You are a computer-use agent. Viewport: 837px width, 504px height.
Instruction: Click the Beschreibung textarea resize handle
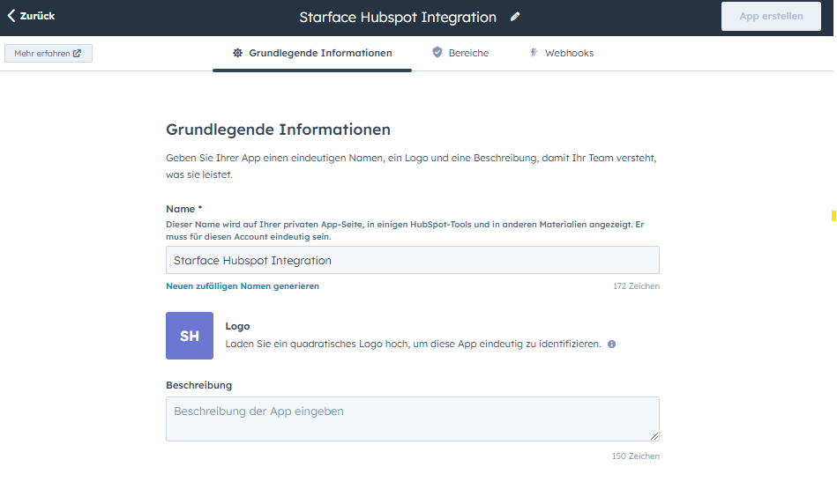pyautogui.click(x=654, y=436)
